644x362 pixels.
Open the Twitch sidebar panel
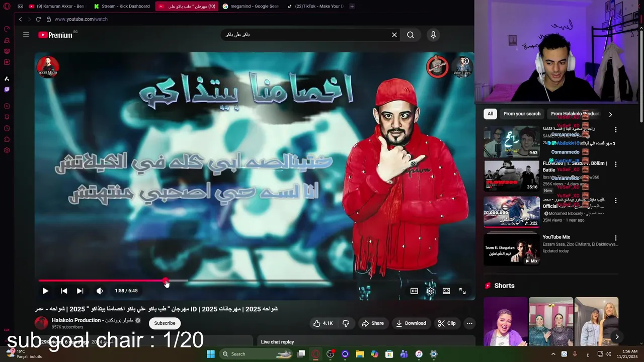click(7, 89)
